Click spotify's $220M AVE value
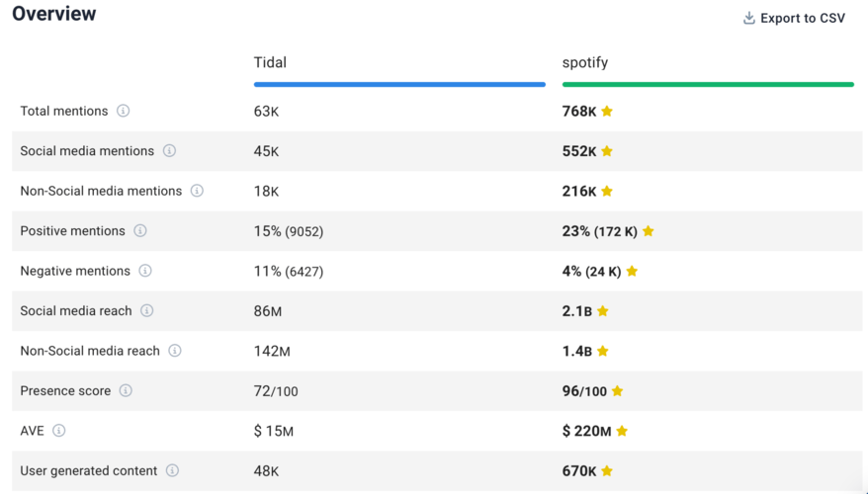The height and width of the screenshot is (494, 868). click(x=586, y=431)
